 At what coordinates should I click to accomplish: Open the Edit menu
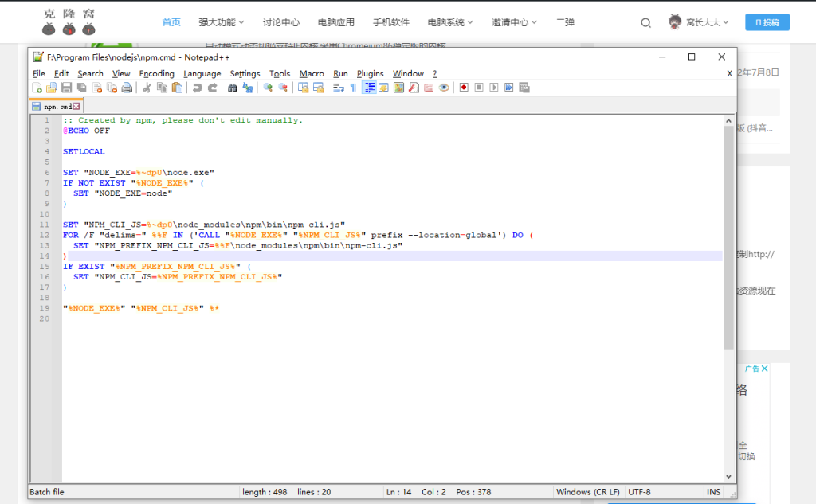click(61, 74)
